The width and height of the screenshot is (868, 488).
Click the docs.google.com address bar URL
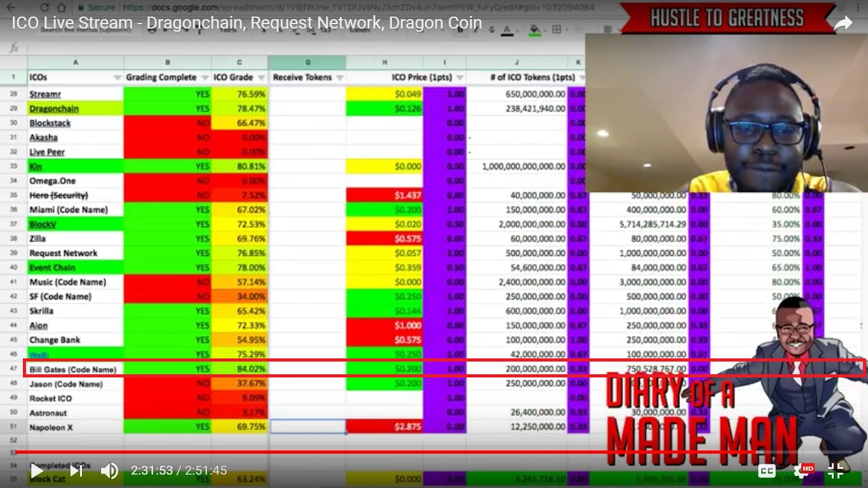(358, 7)
